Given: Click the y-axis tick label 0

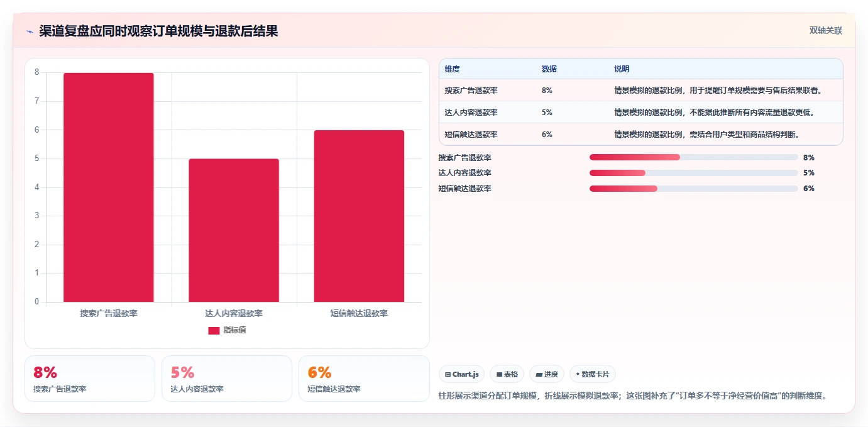Looking at the screenshot, I should click(36, 302).
